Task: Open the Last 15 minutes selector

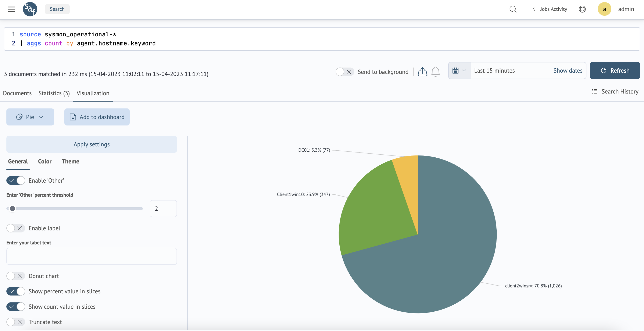Action: (x=494, y=71)
